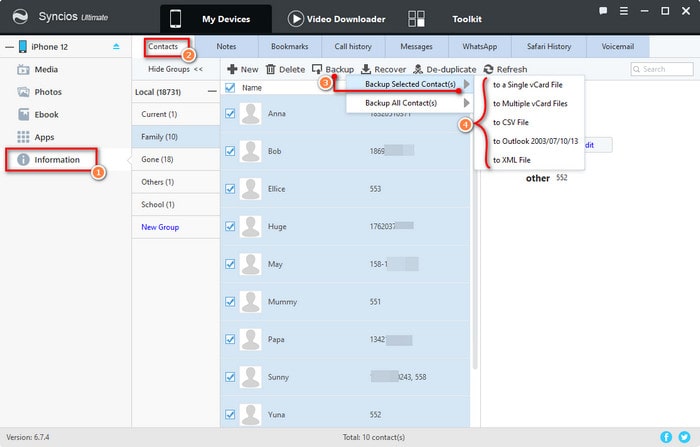The image size is (700, 447).
Task: Open the hamburger menu icon
Action: coord(624,11)
